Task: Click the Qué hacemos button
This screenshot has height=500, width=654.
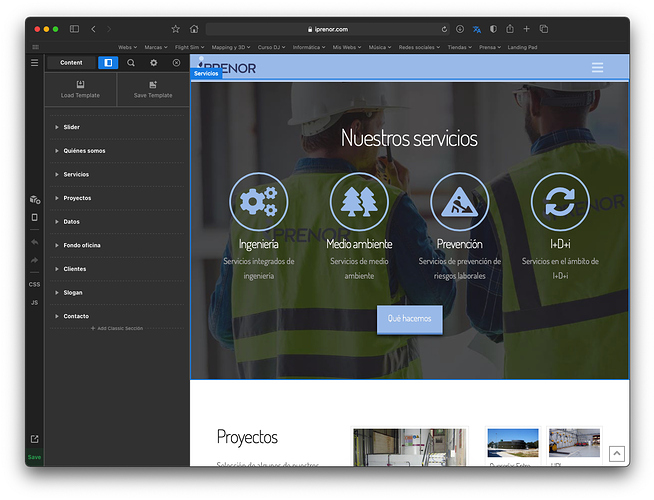Action: pyautogui.click(x=410, y=319)
